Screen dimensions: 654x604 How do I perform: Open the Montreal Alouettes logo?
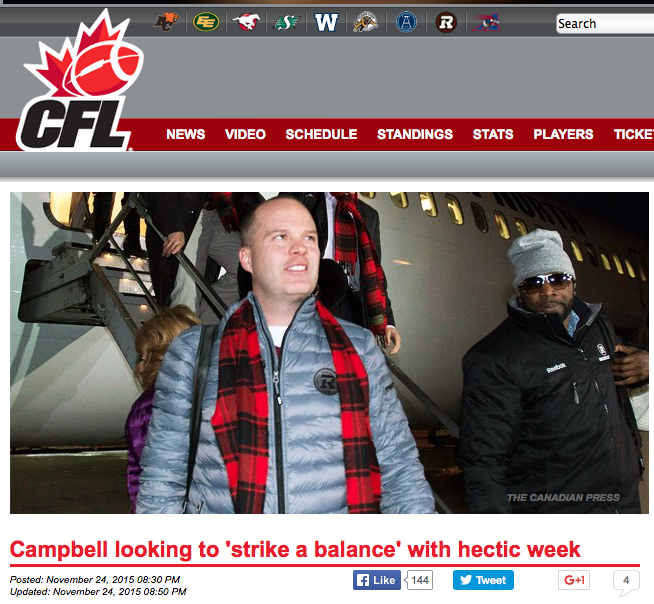[486, 22]
